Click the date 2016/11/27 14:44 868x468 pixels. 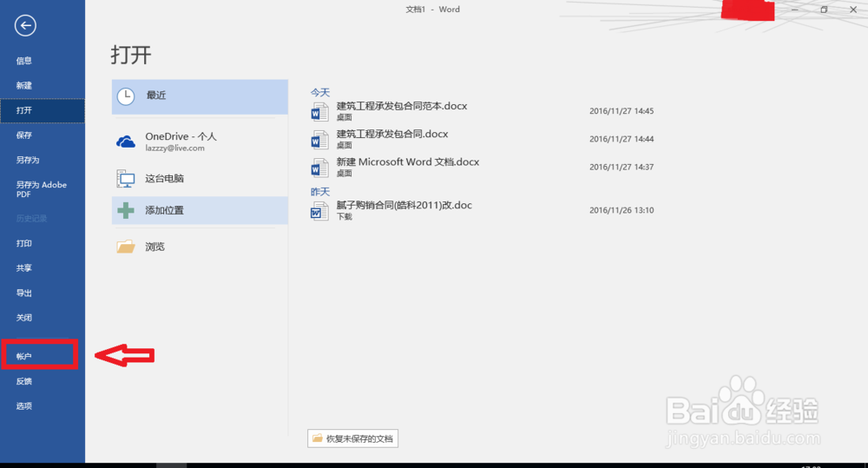coord(621,139)
